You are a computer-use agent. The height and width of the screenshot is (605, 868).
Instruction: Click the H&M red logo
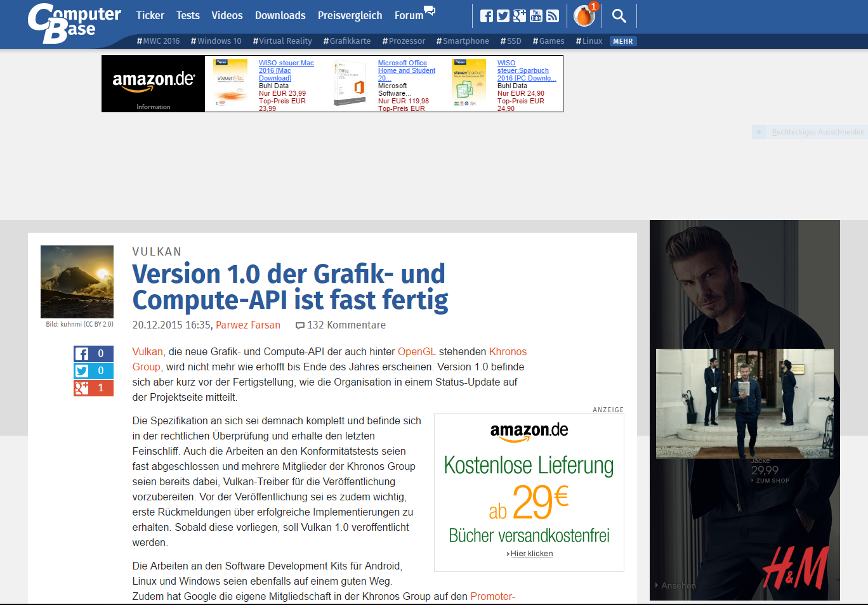796,568
